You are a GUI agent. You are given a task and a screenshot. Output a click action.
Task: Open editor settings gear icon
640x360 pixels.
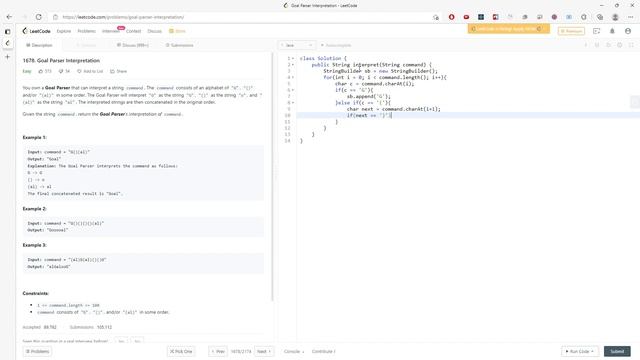[x=620, y=45]
